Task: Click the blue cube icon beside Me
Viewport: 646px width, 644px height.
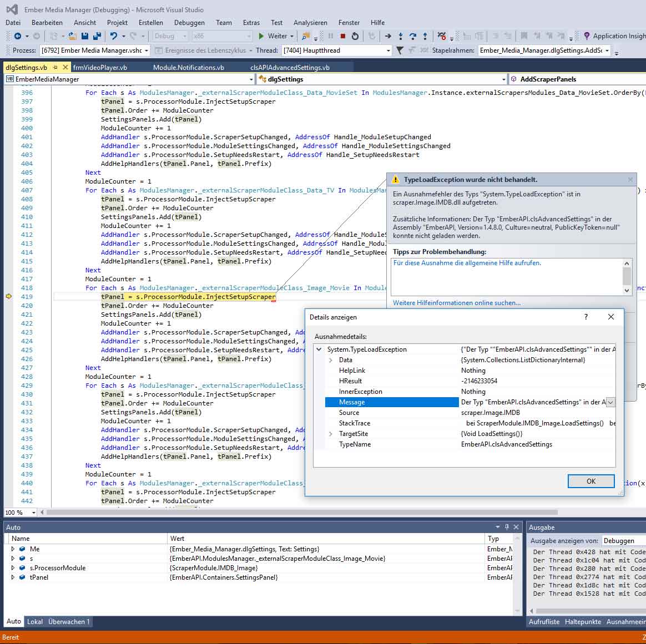Action: tap(22, 549)
